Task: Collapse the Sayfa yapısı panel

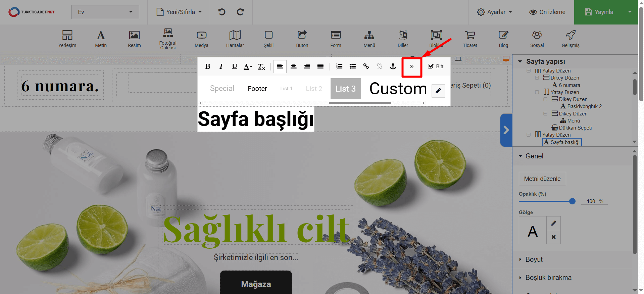Action: point(520,61)
